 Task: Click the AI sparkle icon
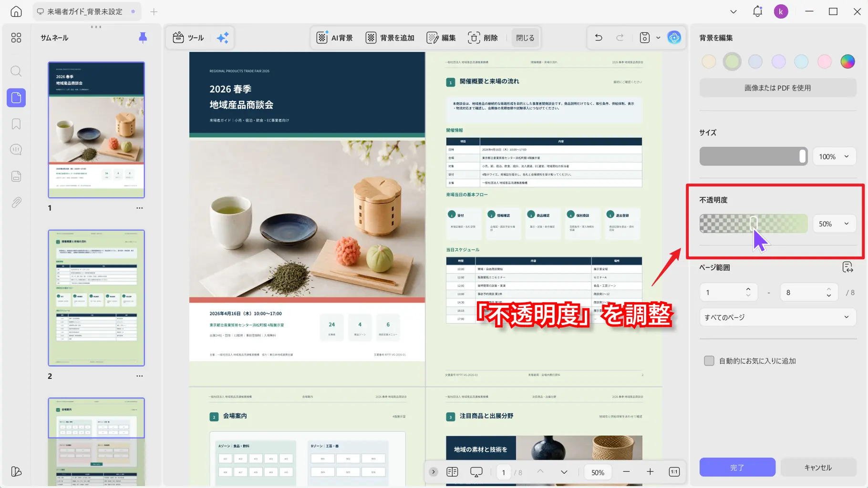(x=222, y=38)
